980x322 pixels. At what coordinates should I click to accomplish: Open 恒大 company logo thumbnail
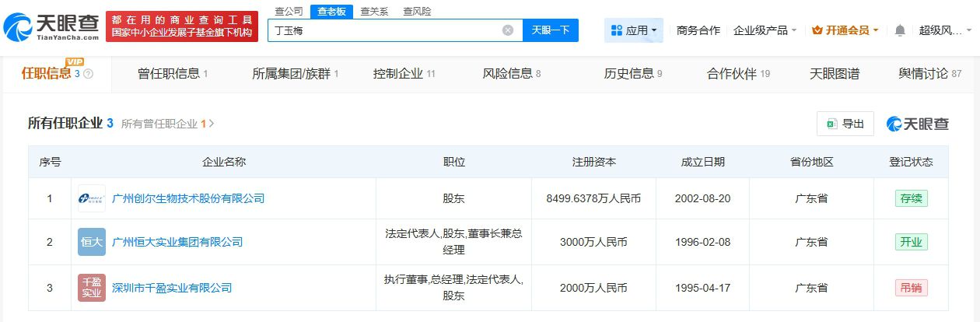92,242
